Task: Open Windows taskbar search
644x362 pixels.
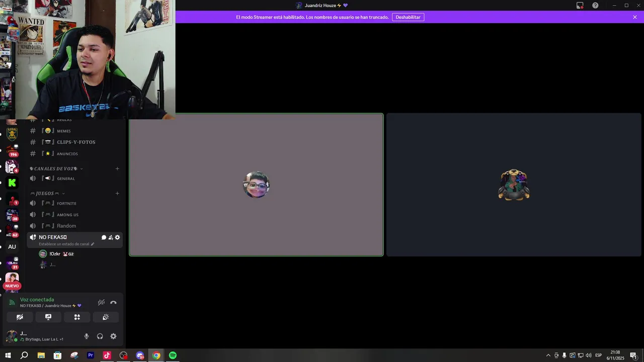Action: coord(24,355)
